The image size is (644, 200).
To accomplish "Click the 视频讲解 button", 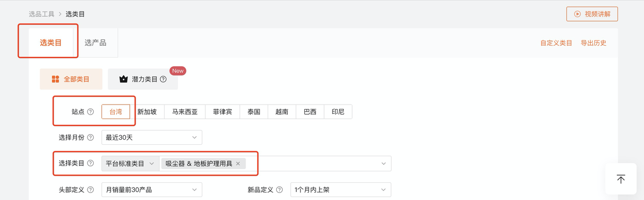I will pos(592,14).
